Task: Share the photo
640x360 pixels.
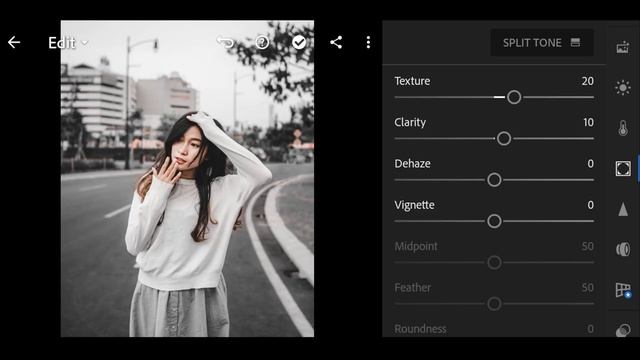Action: (x=336, y=42)
